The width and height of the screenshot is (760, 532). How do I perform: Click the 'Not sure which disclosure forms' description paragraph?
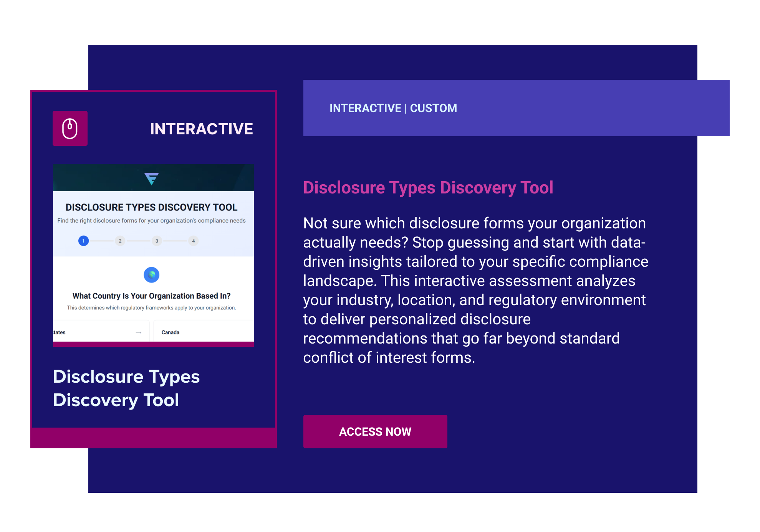pos(475,290)
